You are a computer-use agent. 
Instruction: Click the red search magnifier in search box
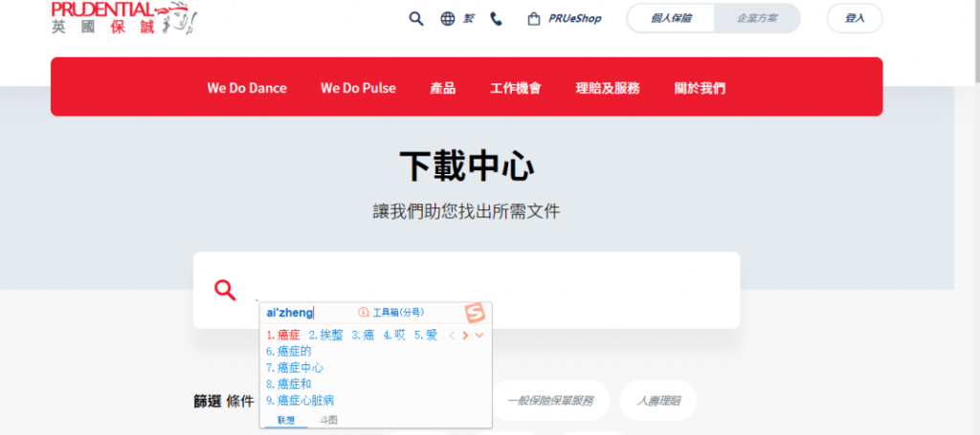(x=225, y=291)
